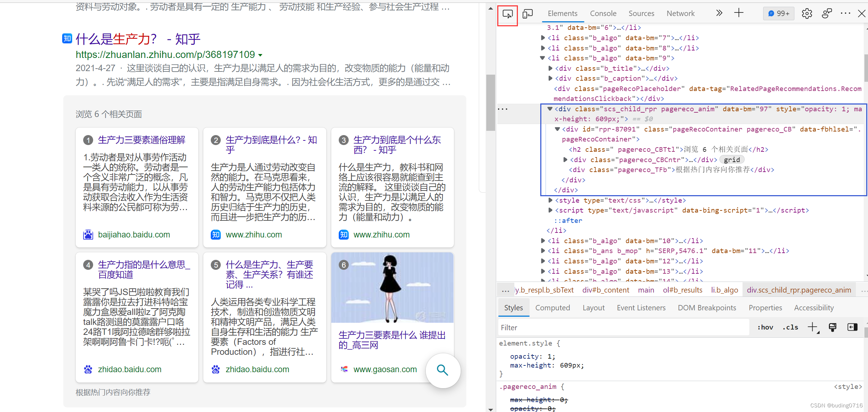Toggle the .cls class editor
The width and height of the screenshot is (868, 412).
click(791, 327)
